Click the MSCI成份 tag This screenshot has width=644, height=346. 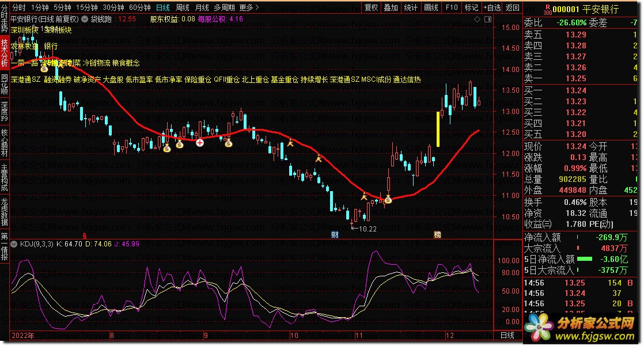click(x=376, y=79)
